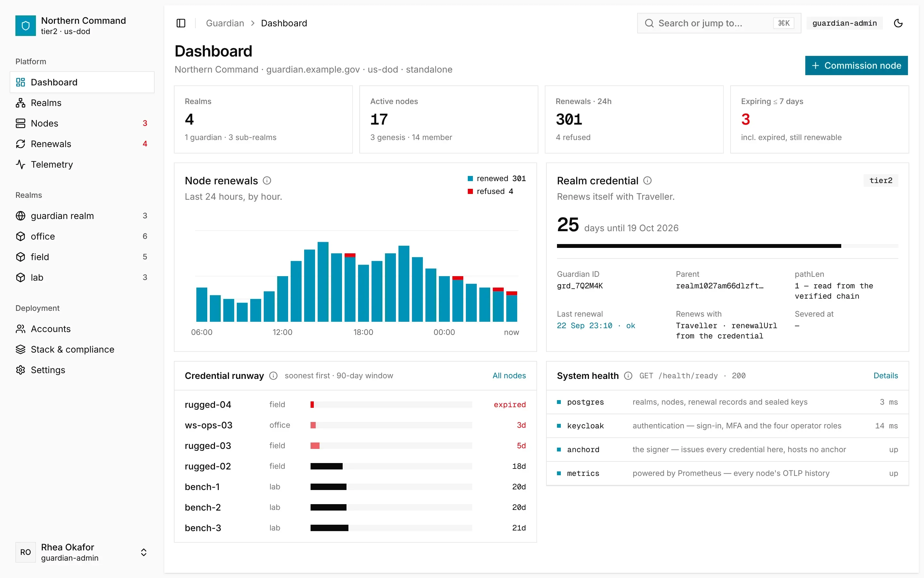Click the field realm cube icon

point(21,257)
